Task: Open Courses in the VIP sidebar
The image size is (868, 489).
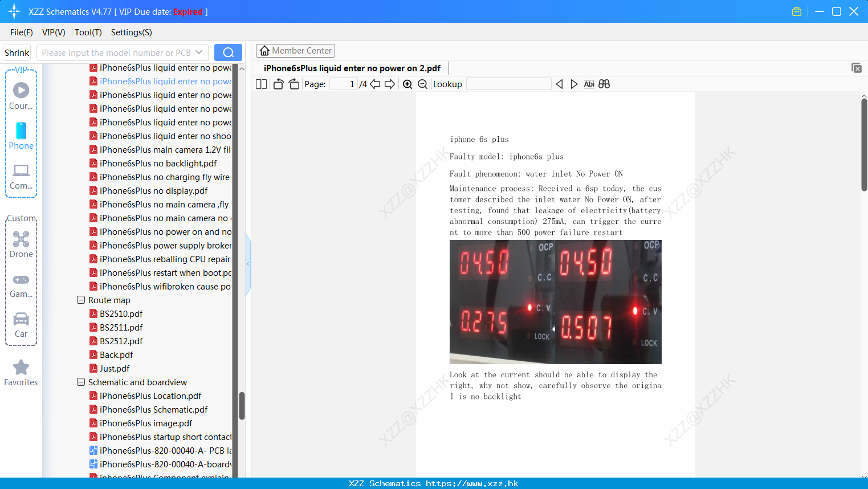Action: click(21, 96)
